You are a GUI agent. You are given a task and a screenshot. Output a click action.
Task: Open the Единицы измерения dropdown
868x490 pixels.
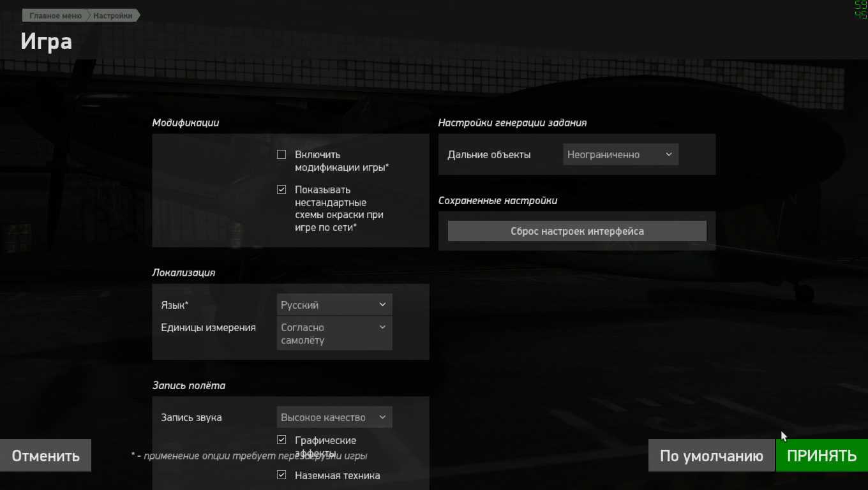tap(334, 334)
